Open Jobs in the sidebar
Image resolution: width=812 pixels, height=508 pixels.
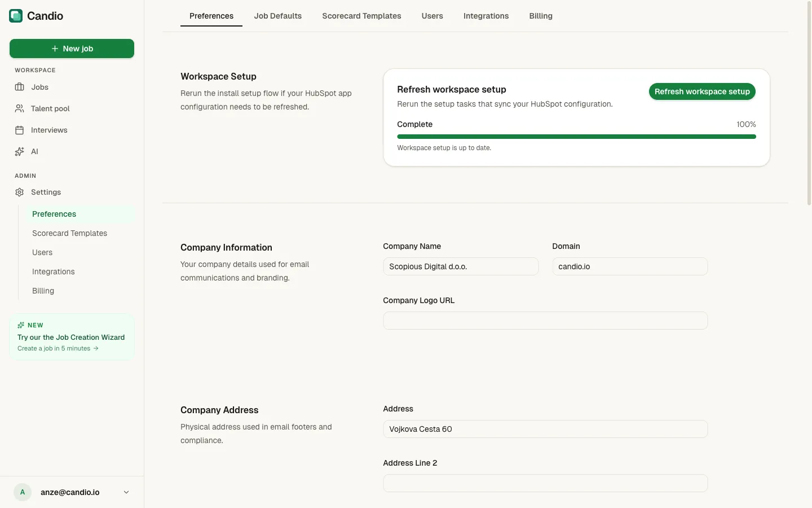[72, 87]
